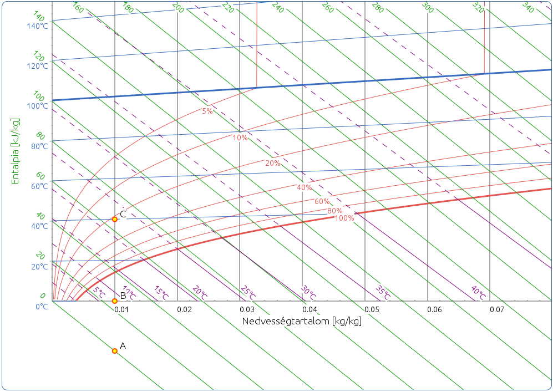Click the red 100% saturation curve label
Viewport: 553px width, 392px height.
point(344,218)
